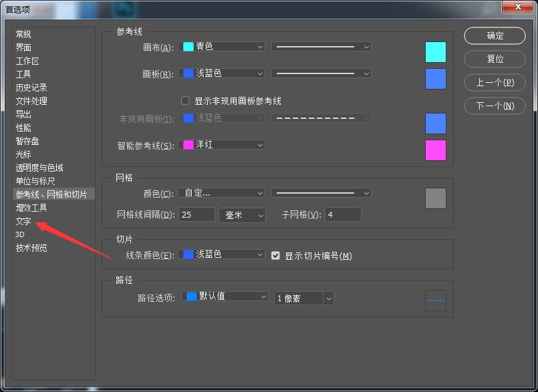Open the 性能 preferences category
Image resolution: width=538 pixels, height=392 pixels.
(x=23, y=128)
